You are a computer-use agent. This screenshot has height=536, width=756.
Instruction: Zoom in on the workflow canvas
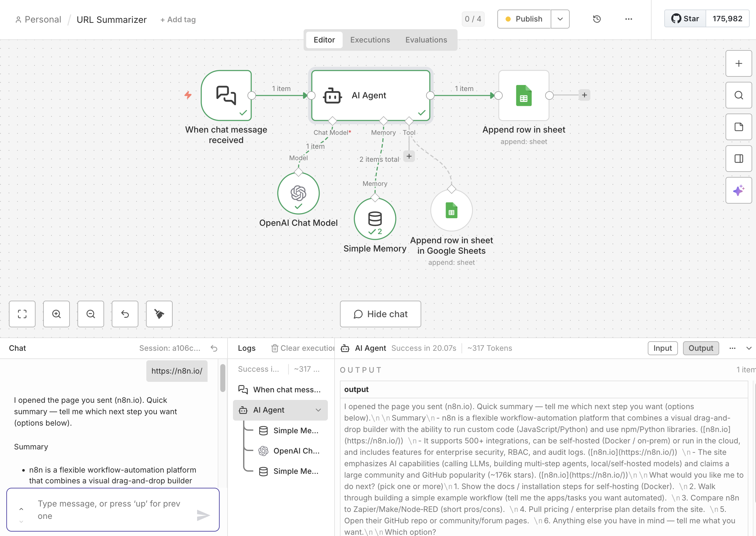[56, 314]
